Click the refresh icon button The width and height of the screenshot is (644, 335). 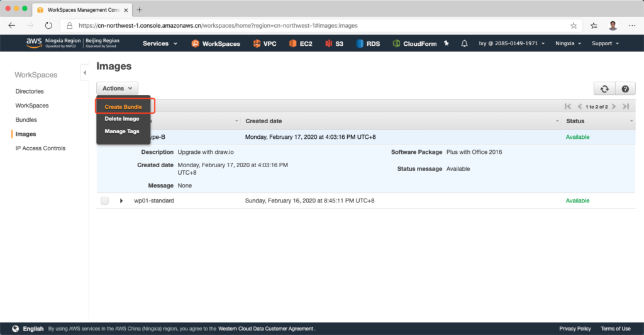(604, 89)
